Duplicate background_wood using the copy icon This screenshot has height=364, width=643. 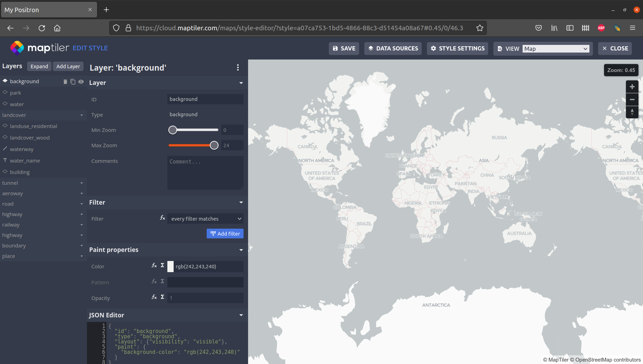pyautogui.click(x=73, y=81)
